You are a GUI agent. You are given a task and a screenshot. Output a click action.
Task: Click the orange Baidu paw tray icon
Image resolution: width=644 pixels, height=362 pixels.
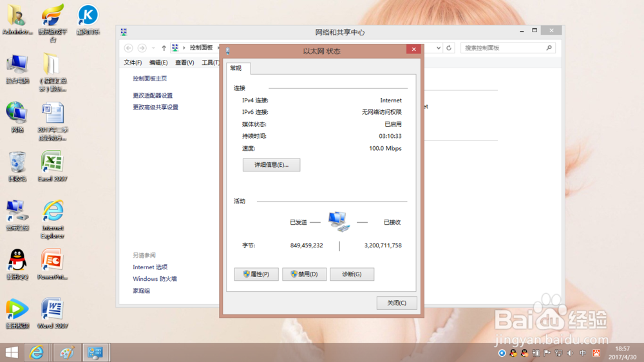(596, 353)
